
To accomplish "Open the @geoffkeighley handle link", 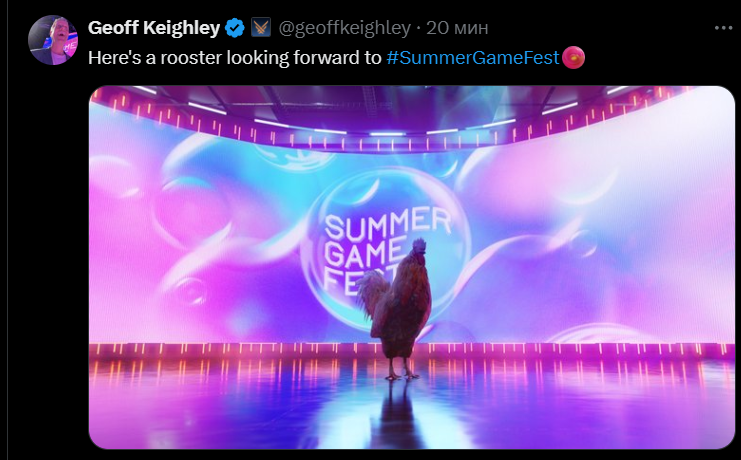I will click(345, 28).
